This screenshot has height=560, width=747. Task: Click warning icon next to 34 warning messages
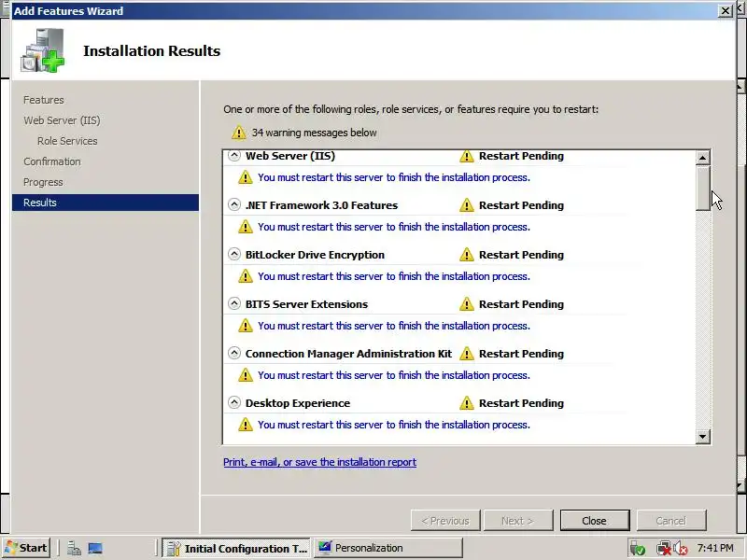point(239,133)
